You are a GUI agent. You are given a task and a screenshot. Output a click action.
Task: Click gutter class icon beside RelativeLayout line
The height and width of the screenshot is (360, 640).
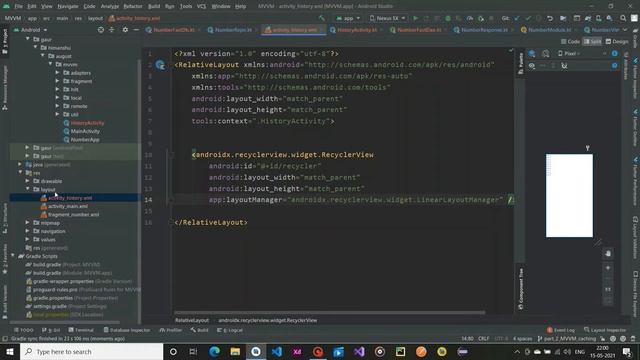pos(160,64)
